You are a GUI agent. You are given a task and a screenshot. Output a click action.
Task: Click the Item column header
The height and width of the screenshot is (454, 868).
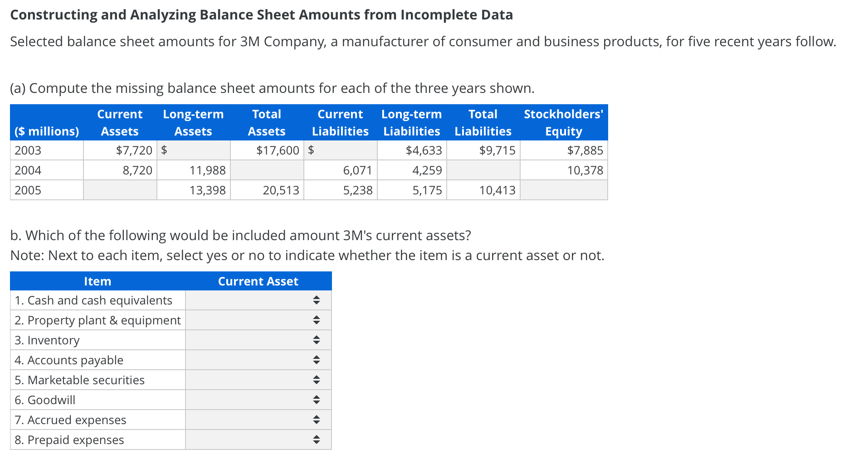(x=98, y=281)
